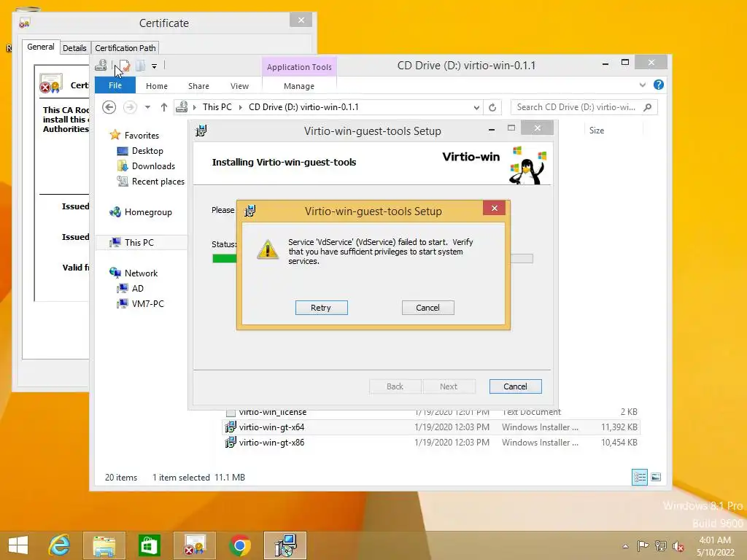
Task: Open VM7-PC network computer
Action: [x=147, y=303]
